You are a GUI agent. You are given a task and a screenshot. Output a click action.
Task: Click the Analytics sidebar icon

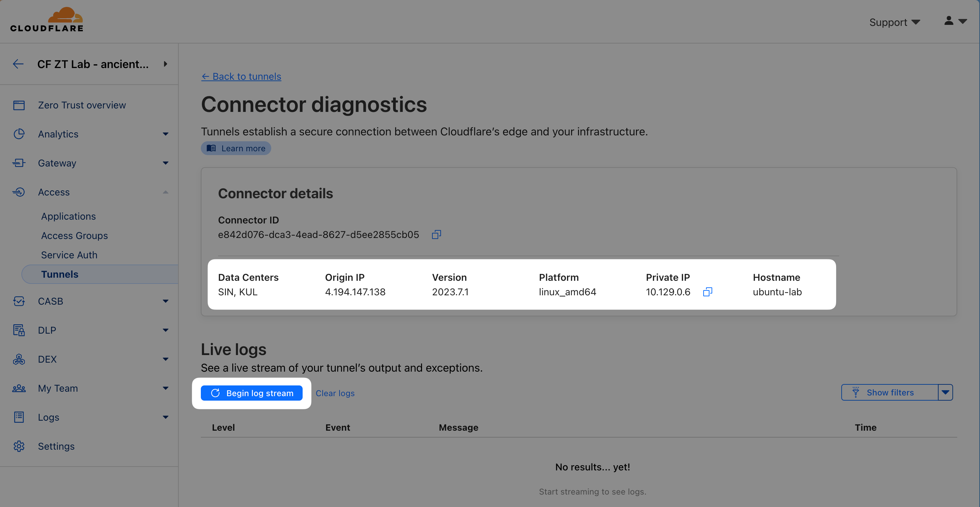point(19,133)
